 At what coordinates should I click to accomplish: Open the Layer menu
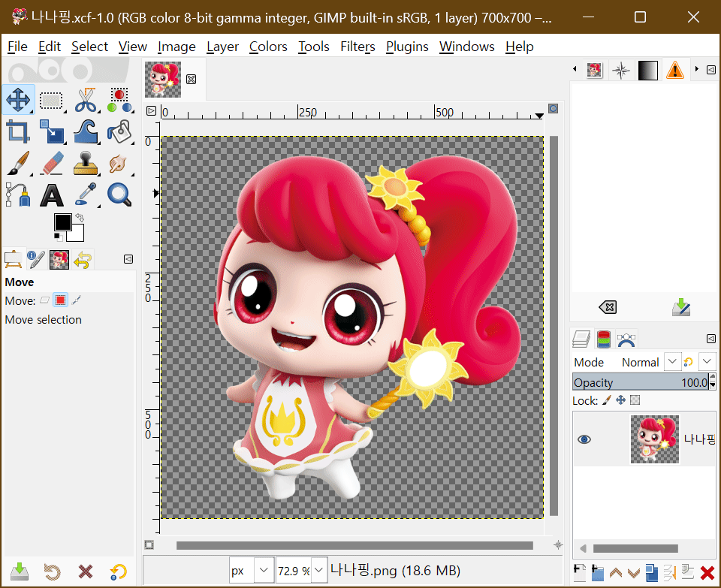click(222, 47)
